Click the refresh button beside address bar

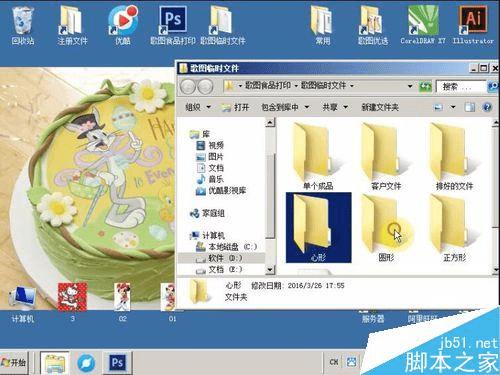(425, 86)
